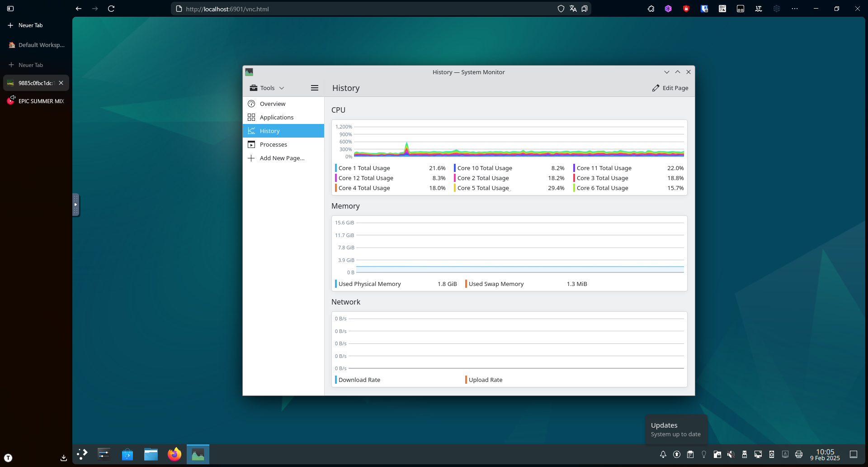This screenshot has height=467, width=868.
Task: Click the red lock shield extension icon
Action: click(686, 9)
